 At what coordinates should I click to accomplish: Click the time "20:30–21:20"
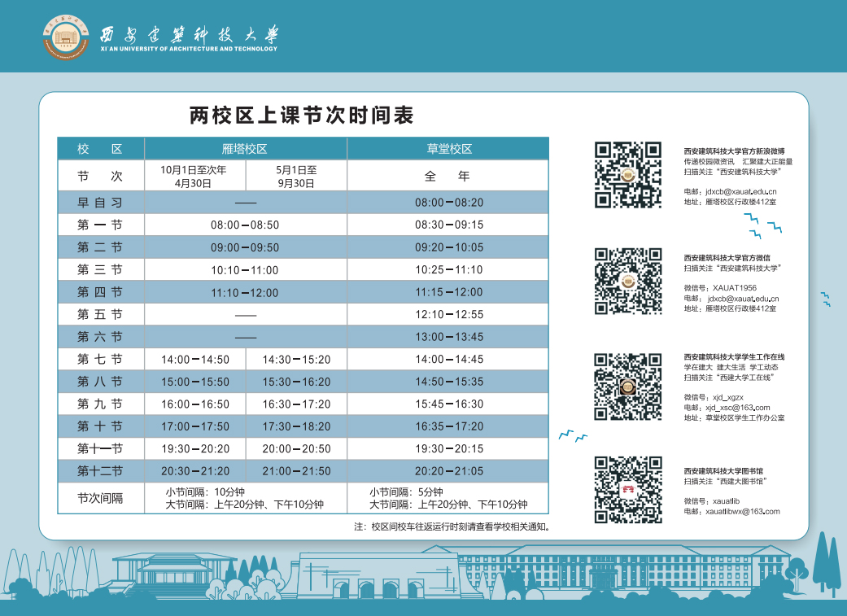click(195, 472)
